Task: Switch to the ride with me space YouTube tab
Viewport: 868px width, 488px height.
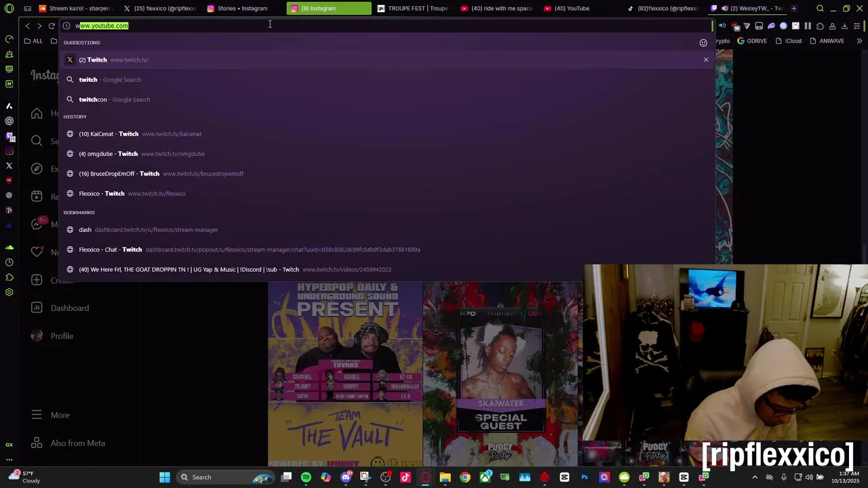Action: tap(497, 8)
